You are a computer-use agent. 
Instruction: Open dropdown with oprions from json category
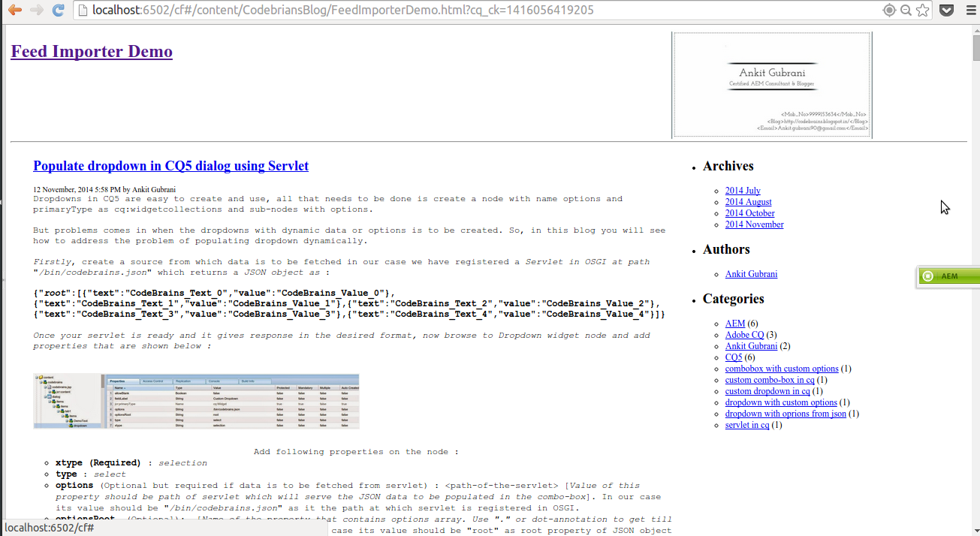click(786, 414)
